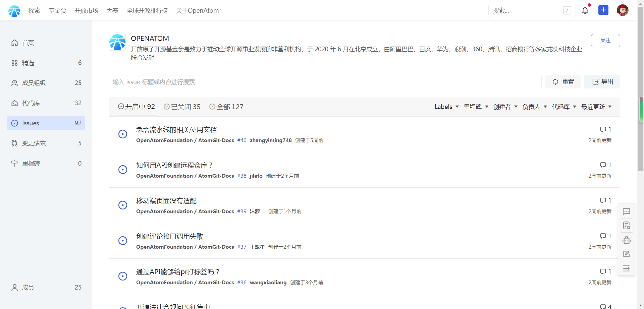Click comment count on issue #39
The height and width of the screenshot is (309, 644).
(605, 200)
